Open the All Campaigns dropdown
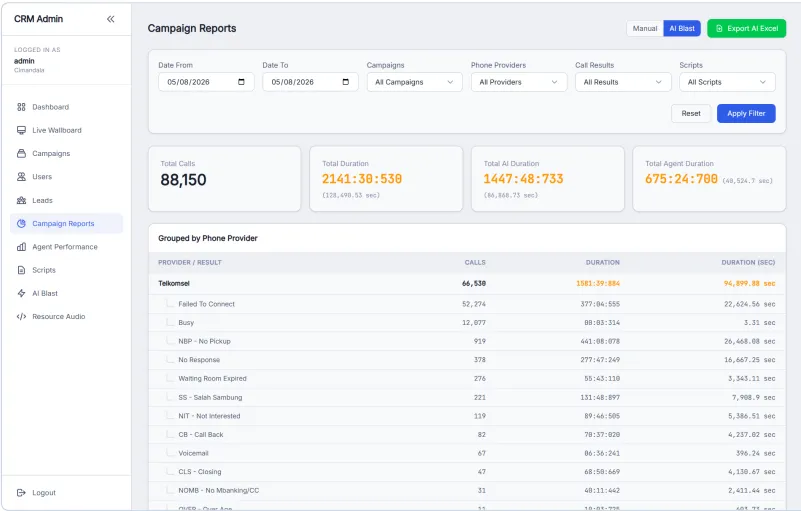Image resolution: width=801 pixels, height=511 pixels. point(414,82)
